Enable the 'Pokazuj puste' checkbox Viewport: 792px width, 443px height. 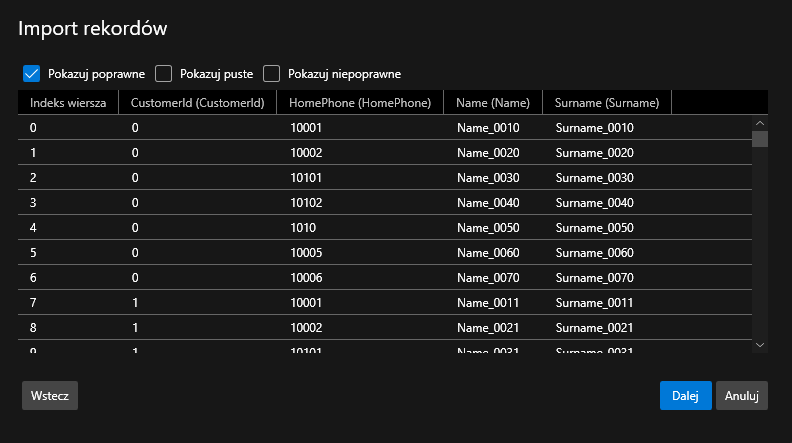(x=164, y=74)
